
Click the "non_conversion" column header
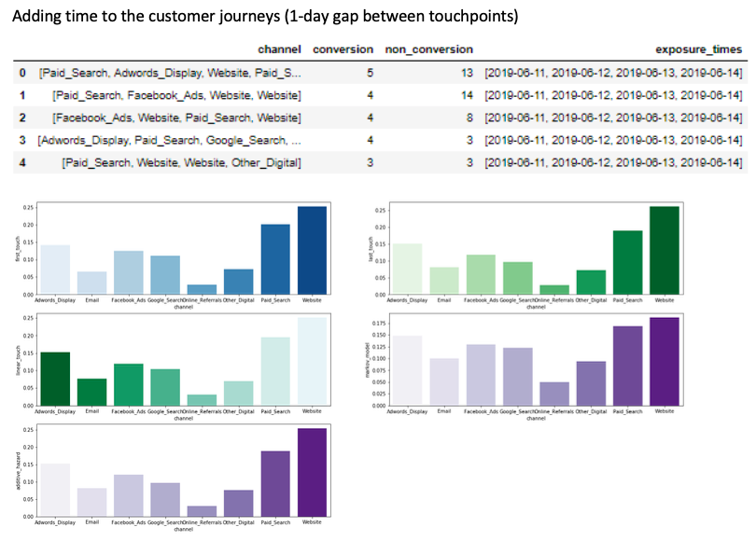click(429, 49)
